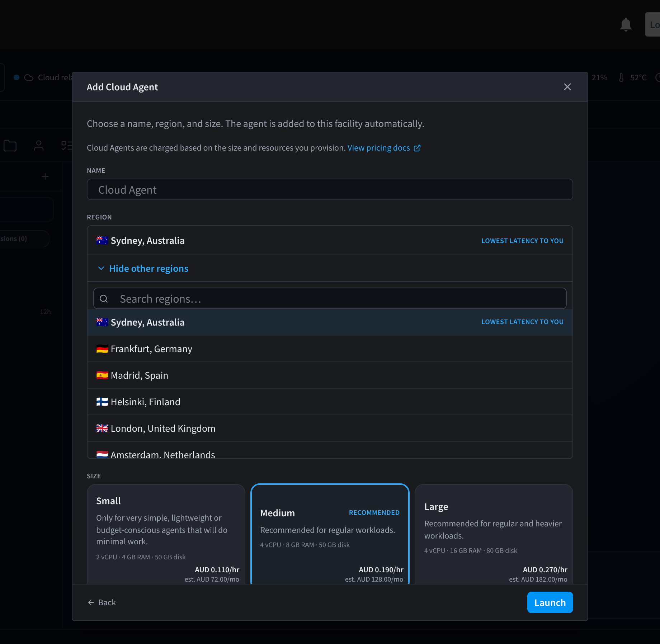This screenshot has width=660, height=644.
Task: Click the thermometer temperature icon
Action: click(621, 77)
